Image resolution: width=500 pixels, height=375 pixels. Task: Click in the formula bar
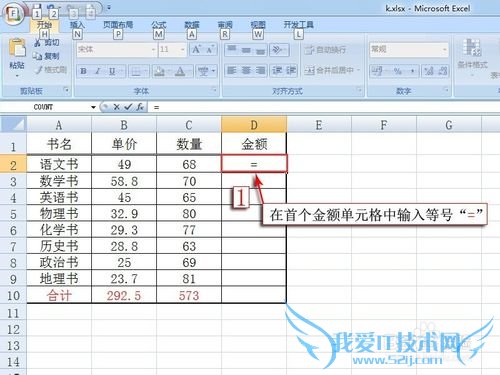pyautogui.click(x=323, y=107)
